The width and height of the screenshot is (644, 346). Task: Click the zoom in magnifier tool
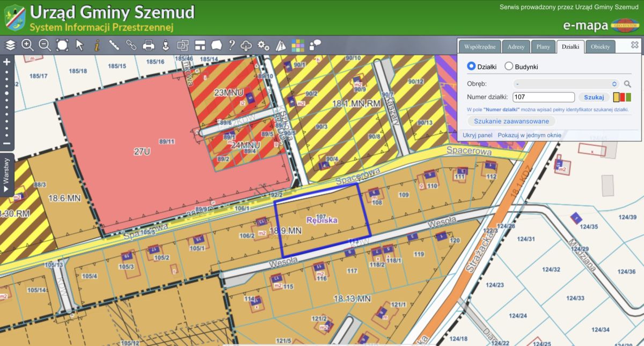(27, 45)
